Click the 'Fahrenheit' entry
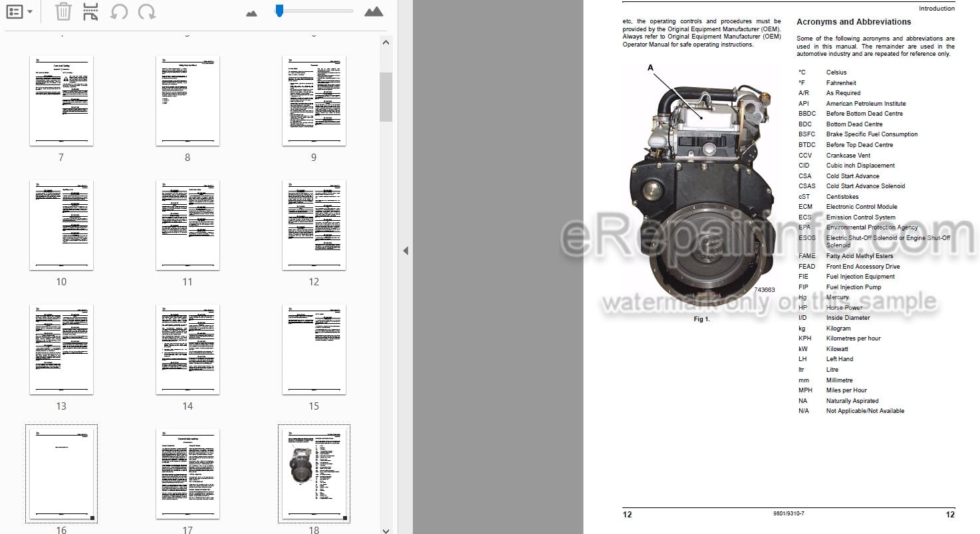This screenshot has width=980, height=534. 841,83
